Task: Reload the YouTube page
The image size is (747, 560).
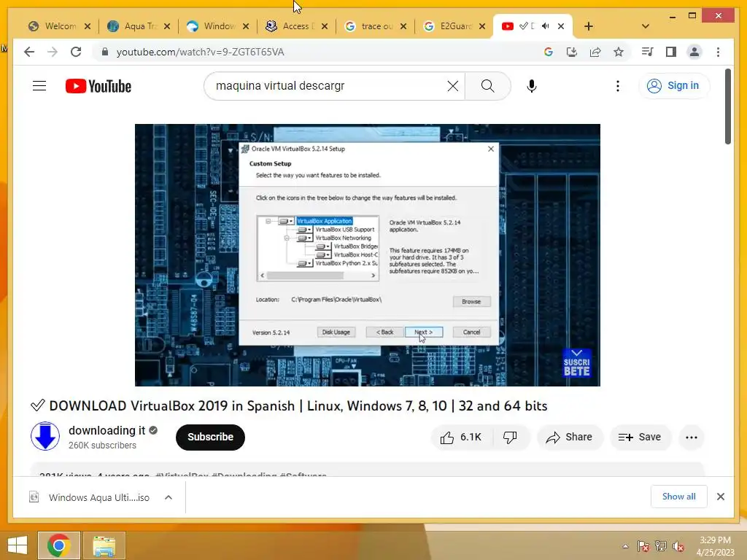Action: click(76, 52)
